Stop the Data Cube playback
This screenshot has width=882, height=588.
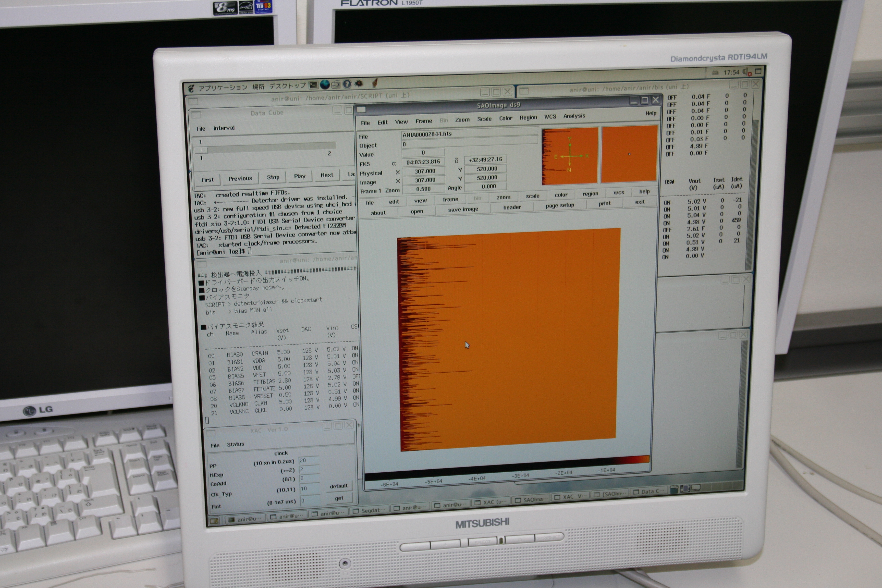[273, 177]
